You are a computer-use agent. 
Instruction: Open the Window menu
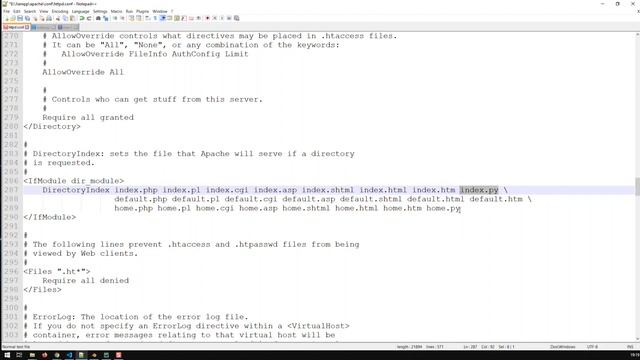click(x=160, y=11)
